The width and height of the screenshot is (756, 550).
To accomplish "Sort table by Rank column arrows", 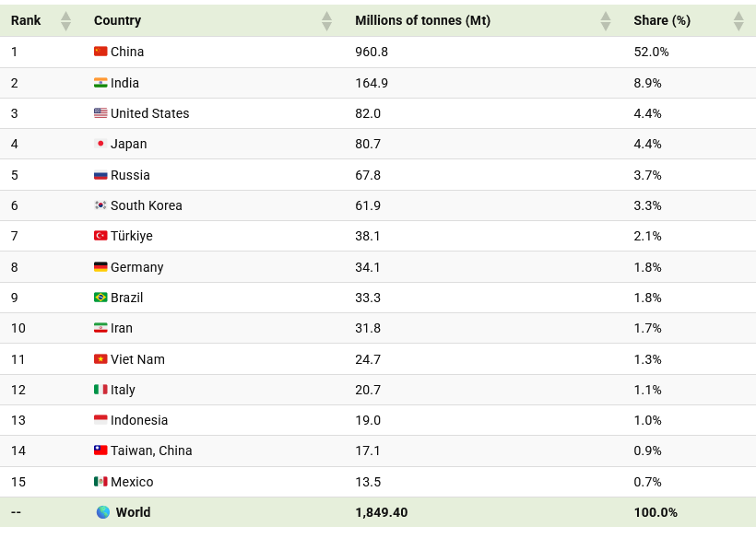I will tap(66, 21).
